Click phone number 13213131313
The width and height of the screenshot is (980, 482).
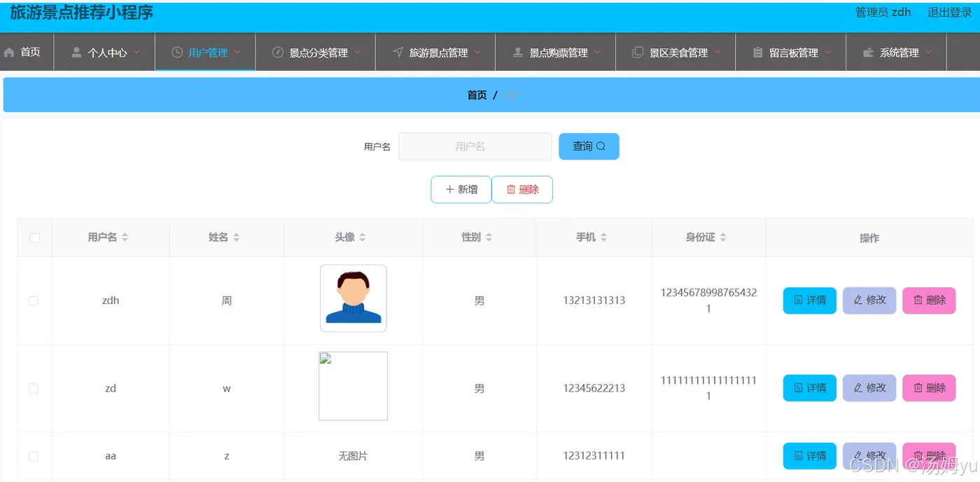tap(594, 301)
